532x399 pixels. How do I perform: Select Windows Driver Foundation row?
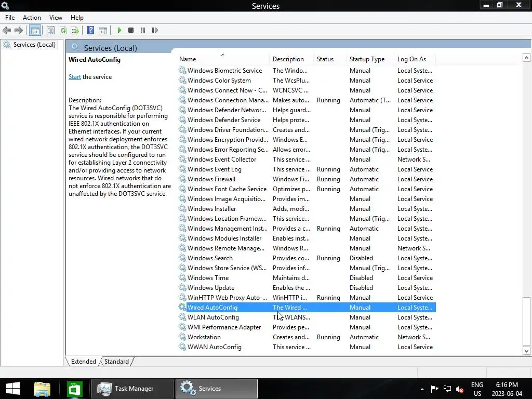307,129
